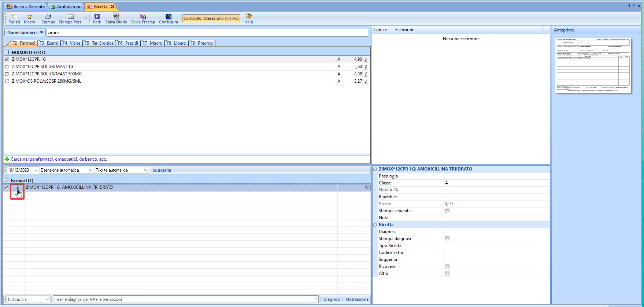Collapse the Ricetta properties section

tap(375, 225)
